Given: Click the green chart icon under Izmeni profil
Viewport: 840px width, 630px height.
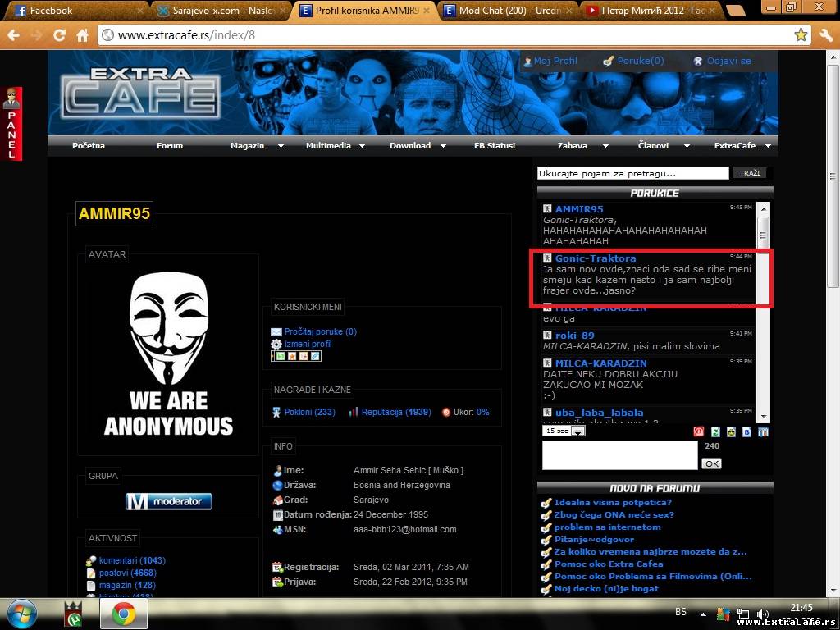Looking at the screenshot, I should tap(281, 356).
